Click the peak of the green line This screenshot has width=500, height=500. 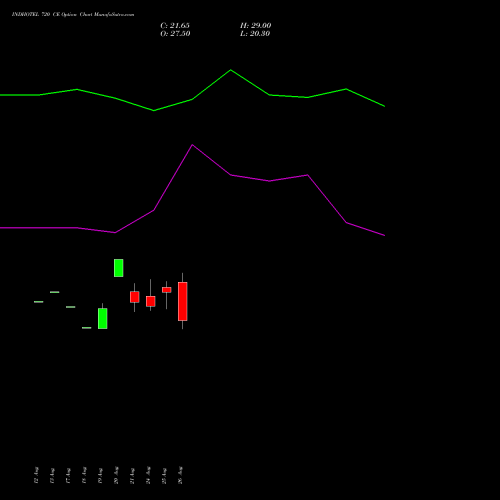coord(231,70)
